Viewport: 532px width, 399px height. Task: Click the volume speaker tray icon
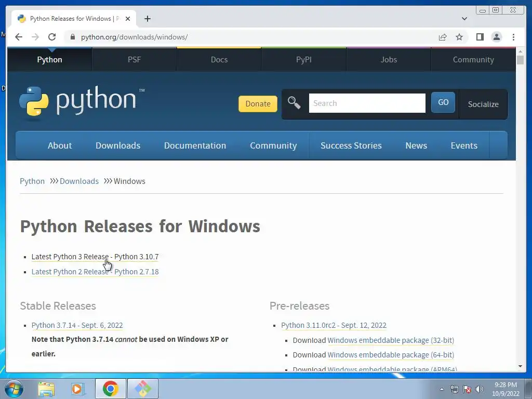pos(480,389)
